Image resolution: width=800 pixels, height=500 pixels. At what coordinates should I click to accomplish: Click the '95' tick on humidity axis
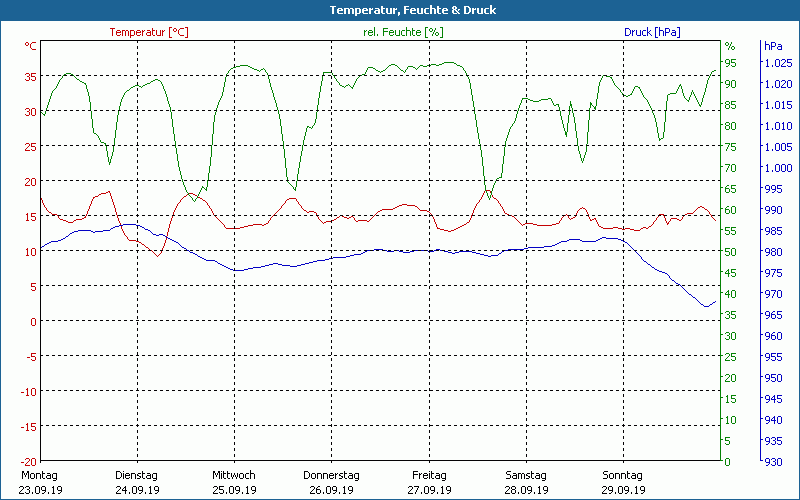click(731, 63)
